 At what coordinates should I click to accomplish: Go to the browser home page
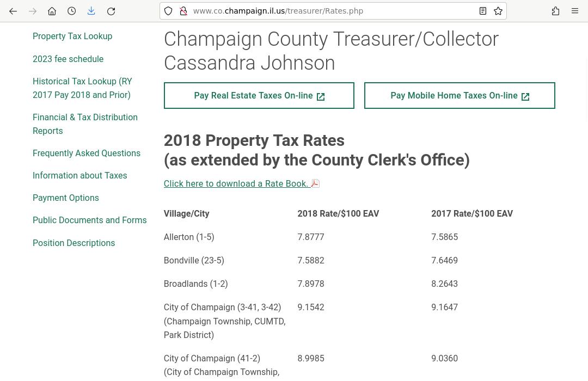[52, 11]
